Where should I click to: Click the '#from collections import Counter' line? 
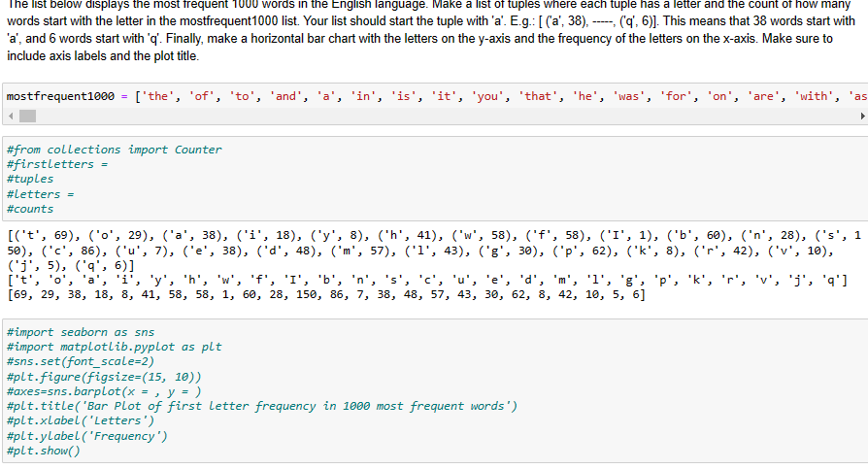click(x=114, y=150)
